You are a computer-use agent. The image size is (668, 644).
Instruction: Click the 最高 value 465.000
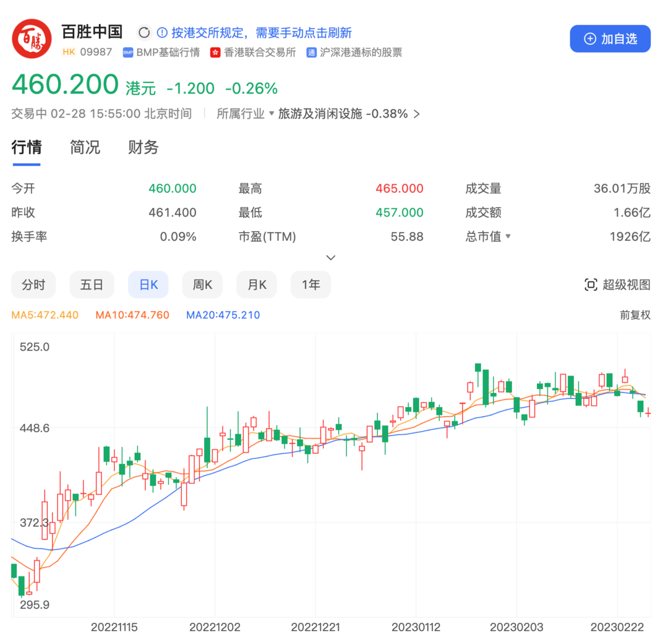click(399, 189)
